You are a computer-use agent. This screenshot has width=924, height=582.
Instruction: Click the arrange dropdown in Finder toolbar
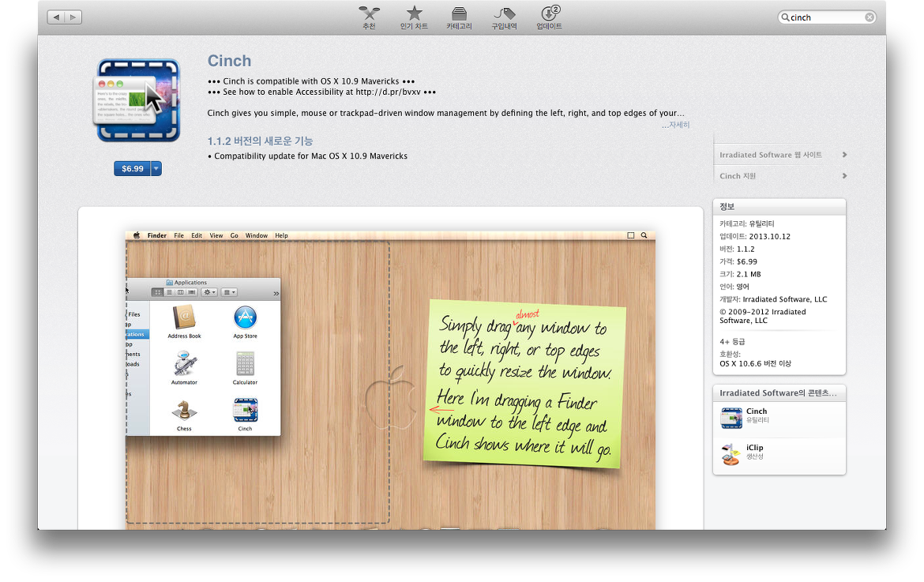click(x=229, y=292)
